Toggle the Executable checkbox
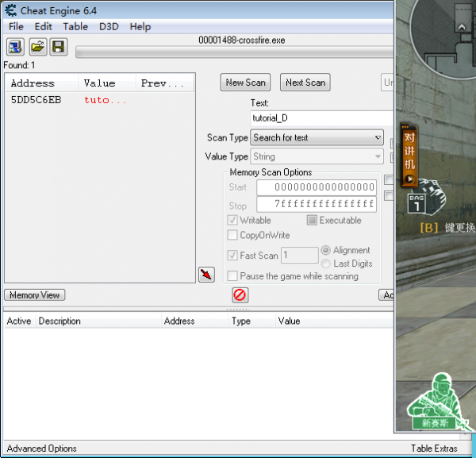Screen dimensions: 476x458 (312, 220)
